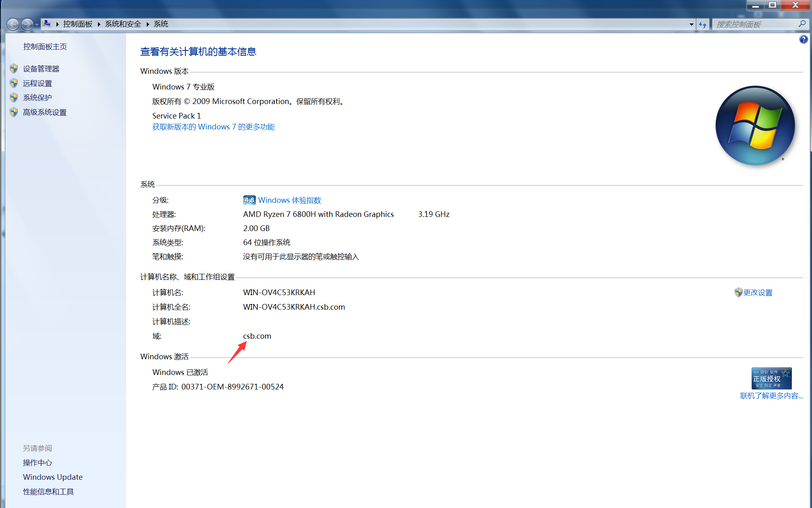Click shield icon beside 设备管理器
Viewport: 812px width, 508px height.
(14, 69)
